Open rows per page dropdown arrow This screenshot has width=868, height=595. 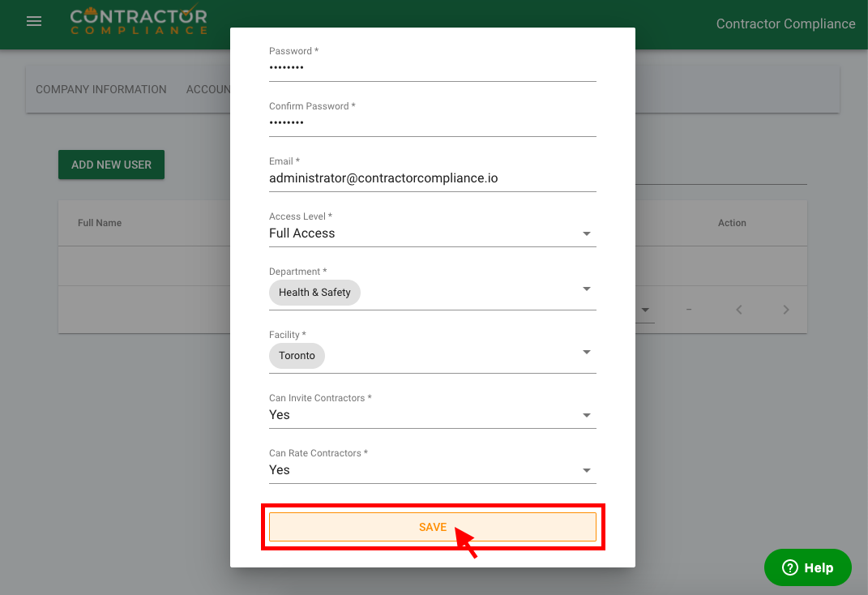(x=646, y=310)
